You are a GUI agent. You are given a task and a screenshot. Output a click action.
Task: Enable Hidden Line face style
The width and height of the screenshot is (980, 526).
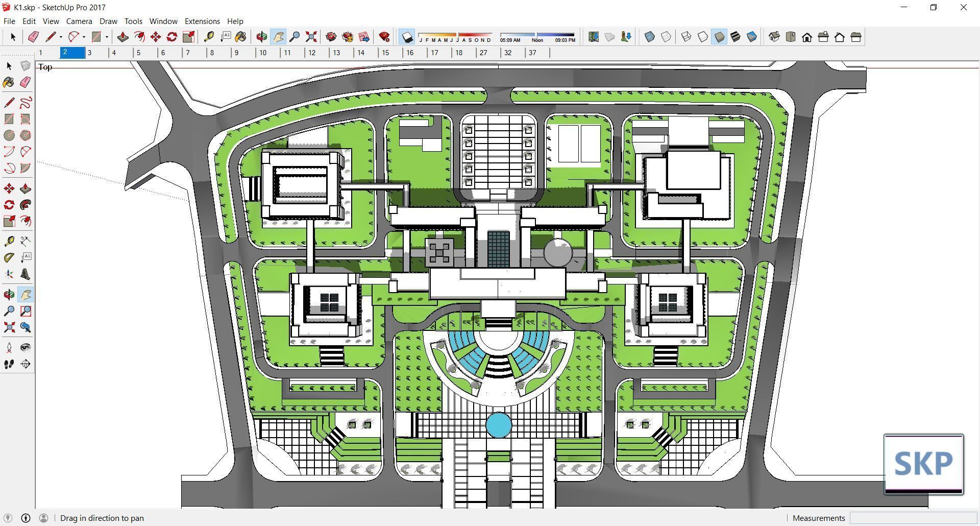point(703,37)
